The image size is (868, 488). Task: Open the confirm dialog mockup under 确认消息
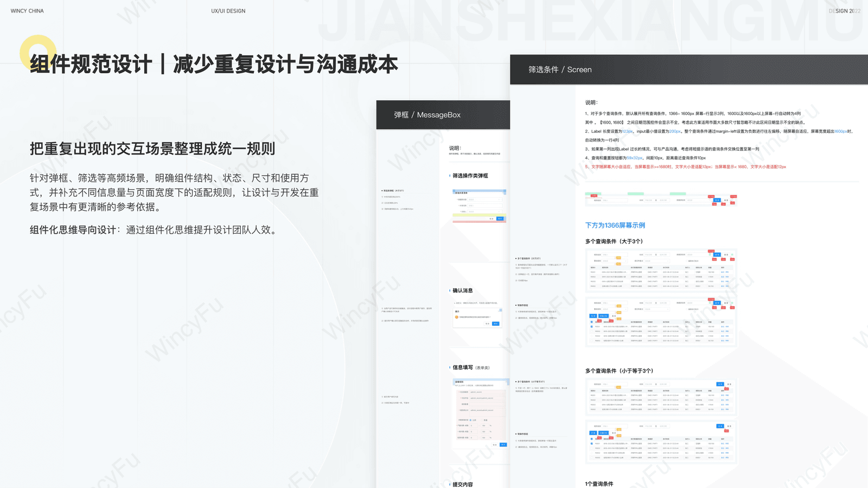point(477,318)
